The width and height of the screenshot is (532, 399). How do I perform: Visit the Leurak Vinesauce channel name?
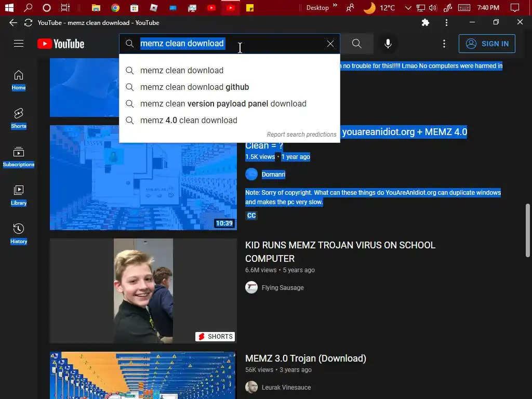coord(286,387)
